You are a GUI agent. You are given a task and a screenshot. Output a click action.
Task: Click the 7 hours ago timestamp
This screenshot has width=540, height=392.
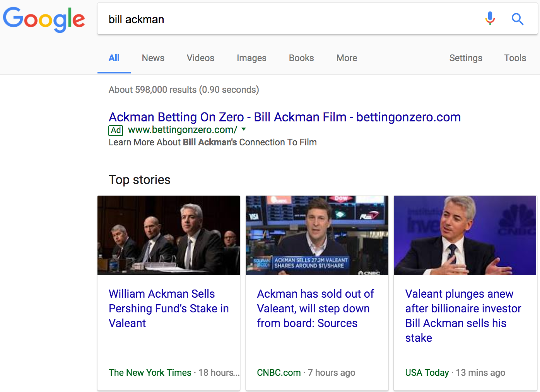332,373
